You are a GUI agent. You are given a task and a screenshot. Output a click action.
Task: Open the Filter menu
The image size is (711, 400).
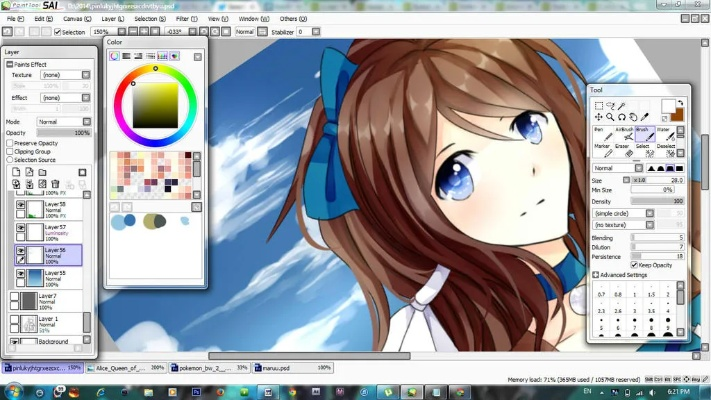tap(185, 18)
